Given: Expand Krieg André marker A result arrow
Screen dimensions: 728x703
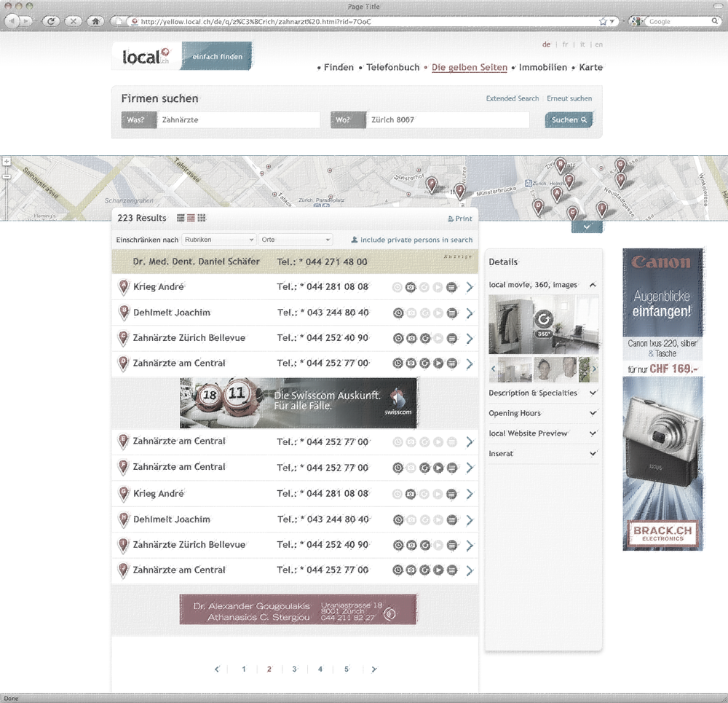Looking at the screenshot, I should 470,287.
